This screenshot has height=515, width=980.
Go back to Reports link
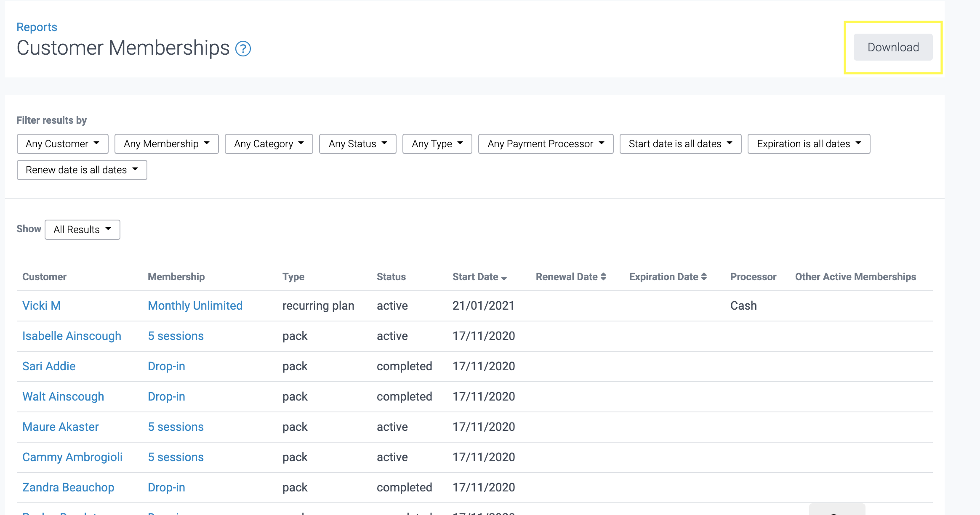point(37,27)
